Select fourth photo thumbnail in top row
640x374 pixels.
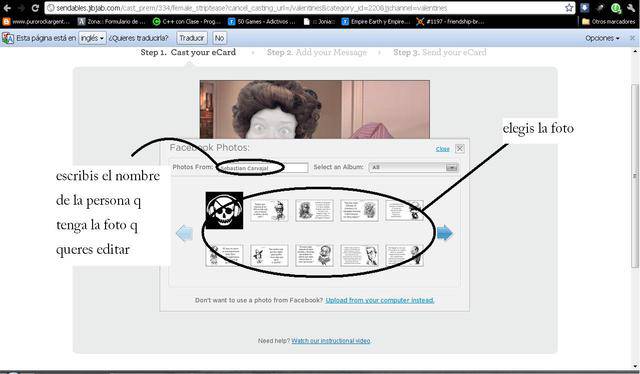point(360,211)
